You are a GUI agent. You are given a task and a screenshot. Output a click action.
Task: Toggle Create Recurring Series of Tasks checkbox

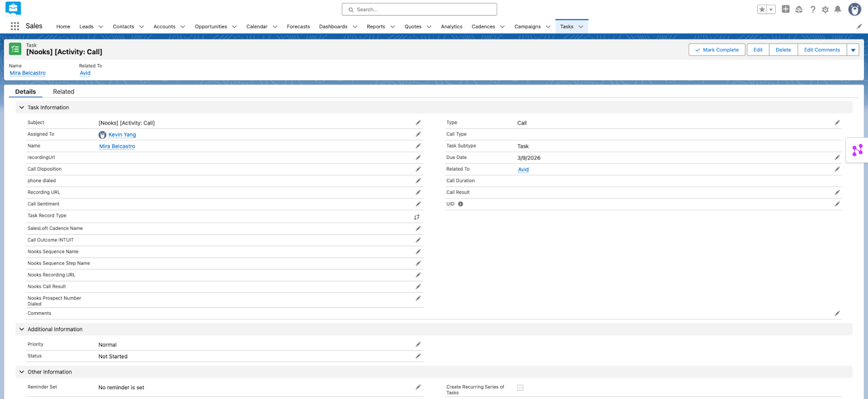point(520,388)
